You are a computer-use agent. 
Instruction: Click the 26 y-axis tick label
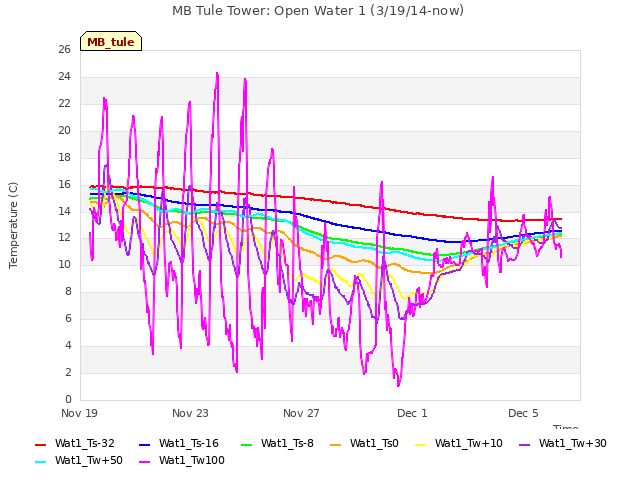point(64,49)
